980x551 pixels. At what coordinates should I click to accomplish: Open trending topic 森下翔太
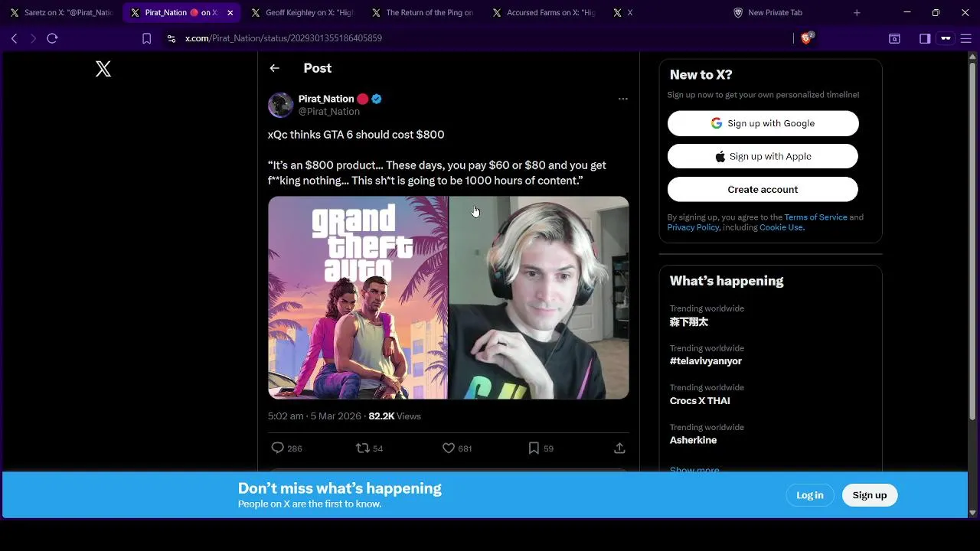coord(689,322)
